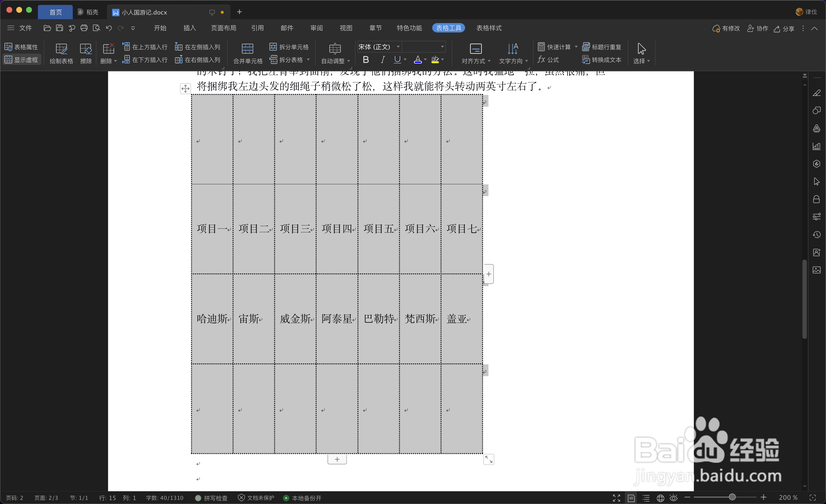826x504 pixels.
Task: Click the table cell 阿泰星
Action: [337, 319]
